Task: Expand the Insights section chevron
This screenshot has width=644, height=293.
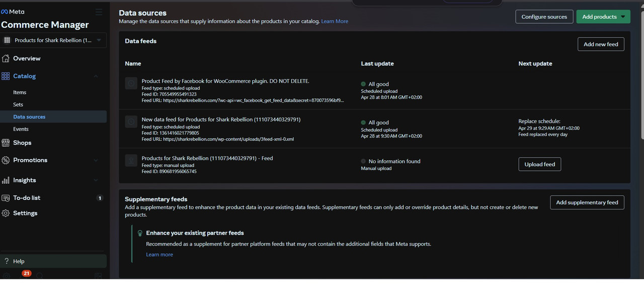Action: click(96, 180)
